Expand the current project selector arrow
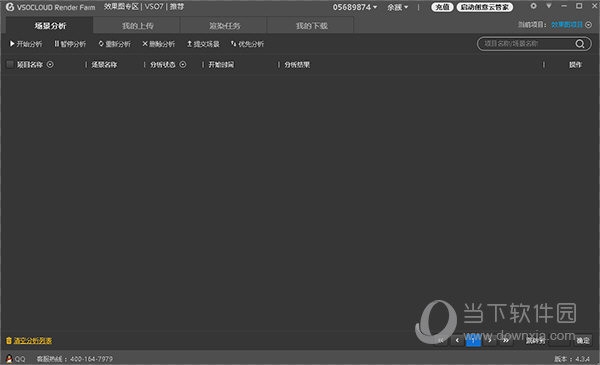 tap(589, 25)
